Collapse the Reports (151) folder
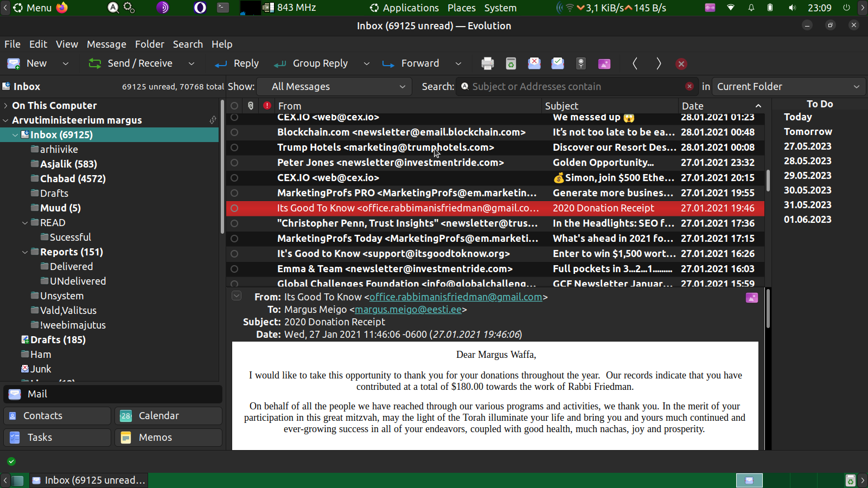This screenshot has height=488, width=868. click(x=25, y=252)
